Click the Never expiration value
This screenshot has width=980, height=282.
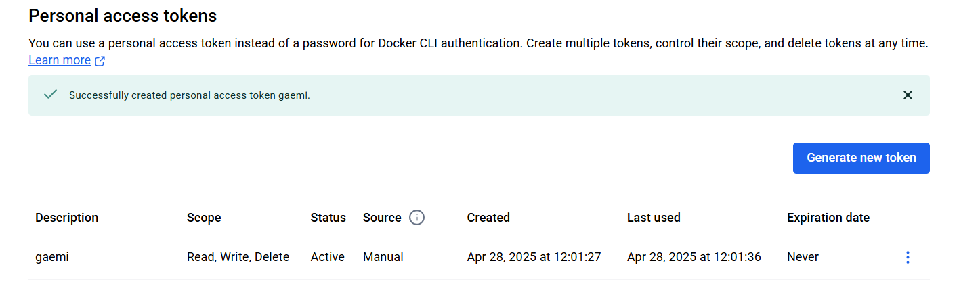click(803, 257)
